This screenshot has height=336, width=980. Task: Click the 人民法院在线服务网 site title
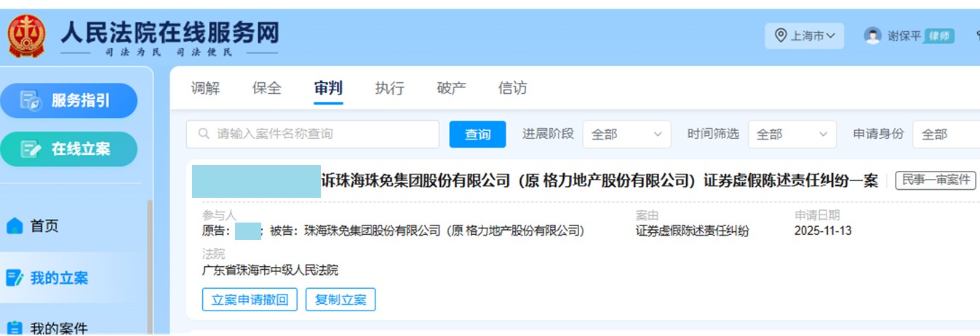point(169,32)
